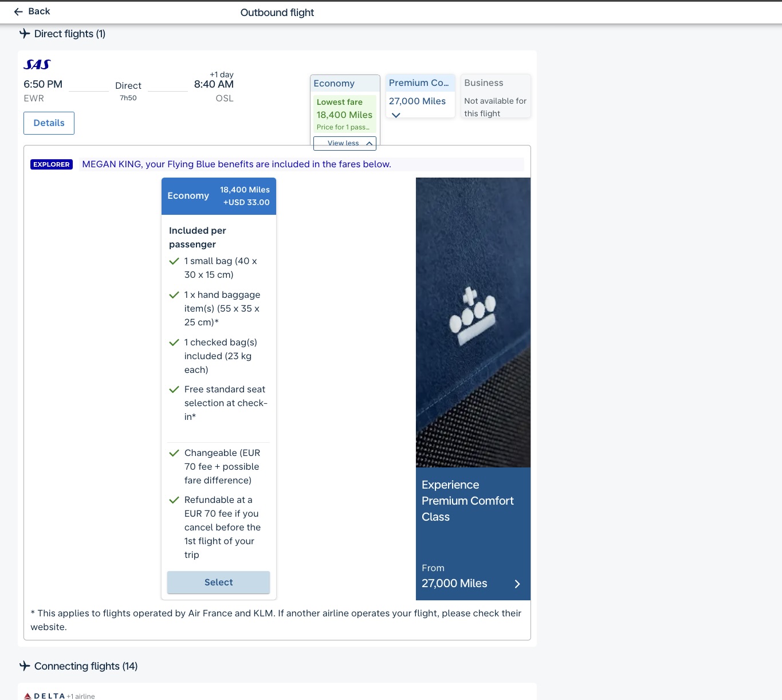Screen dimensions: 782x700
Task: Expand the Premium Comfort fare chevron
Action: tap(396, 115)
